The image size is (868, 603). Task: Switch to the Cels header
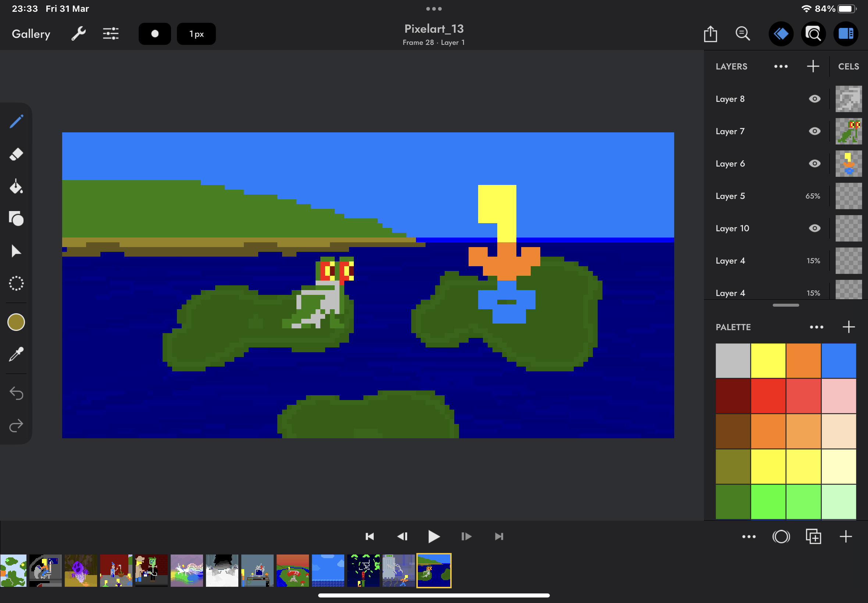click(x=849, y=67)
